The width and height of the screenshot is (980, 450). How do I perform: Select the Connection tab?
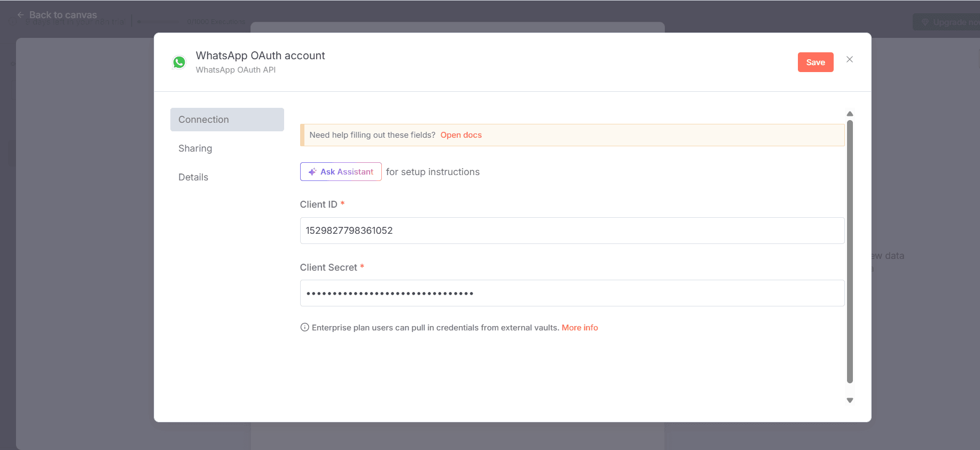coord(227,120)
